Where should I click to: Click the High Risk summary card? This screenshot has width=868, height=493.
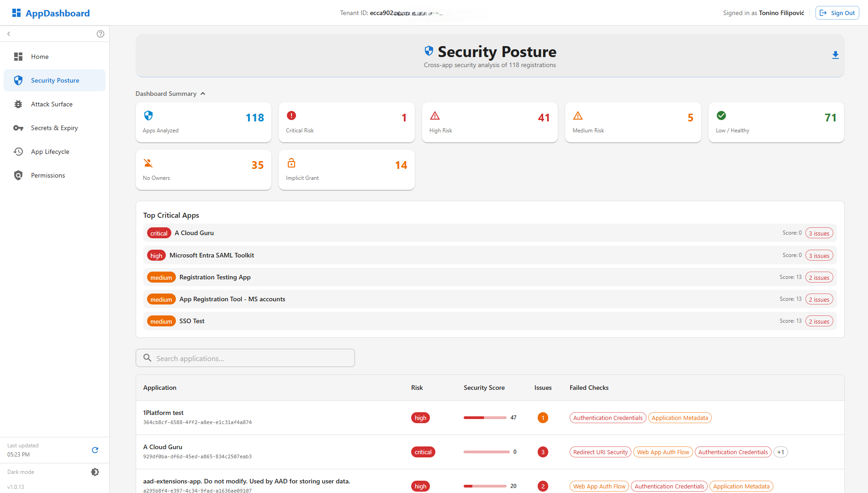tap(490, 122)
